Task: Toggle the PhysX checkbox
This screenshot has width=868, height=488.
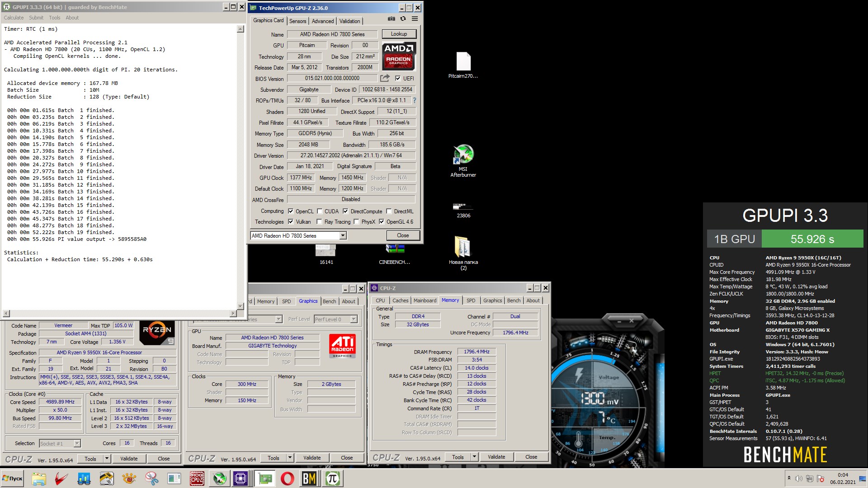Action: 357,221
